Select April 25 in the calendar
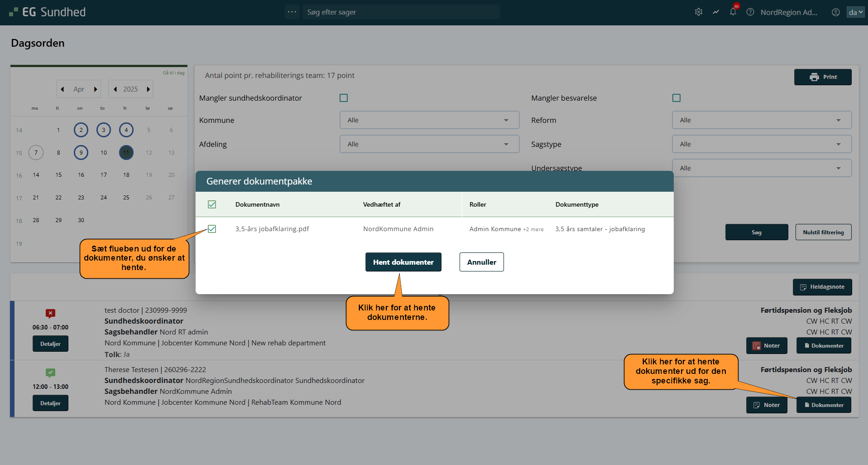Image resolution: width=868 pixels, height=465 pixels. coord(126,198)
